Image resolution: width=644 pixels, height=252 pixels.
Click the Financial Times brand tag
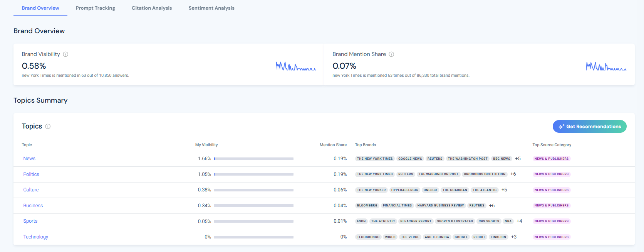(397, 206)
